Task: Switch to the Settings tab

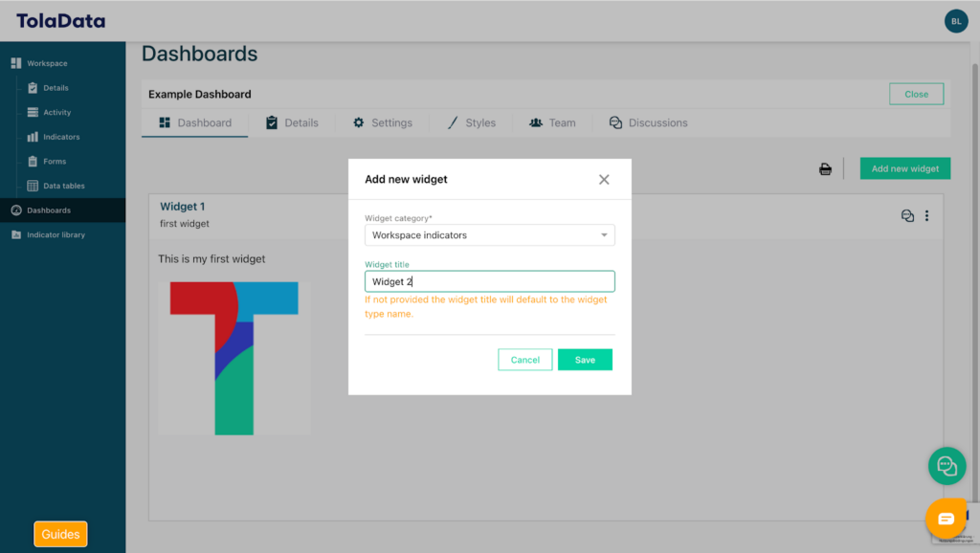Action: pyautogui.click(x=383, y=123)
